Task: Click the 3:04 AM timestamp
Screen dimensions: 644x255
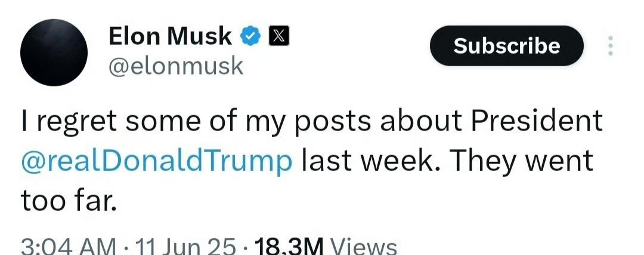Action: 68,247
